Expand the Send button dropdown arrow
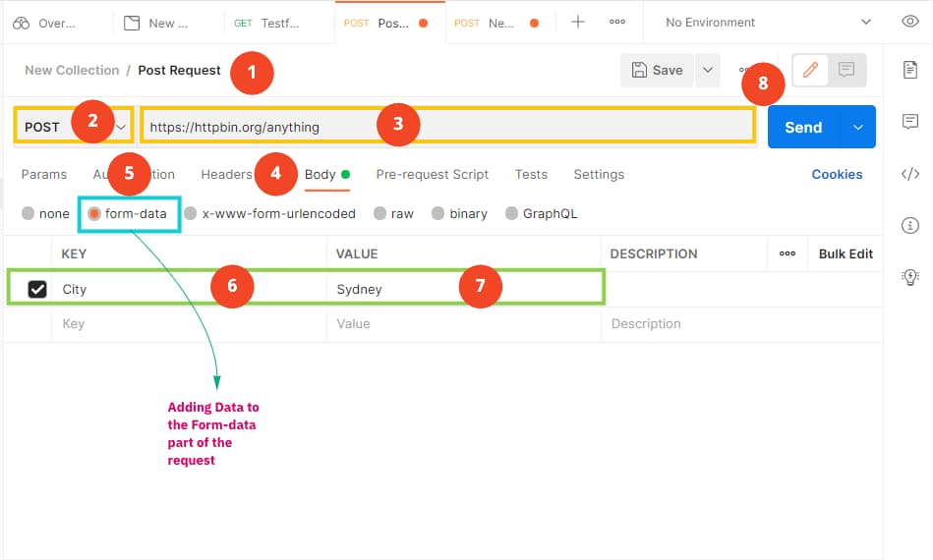Screen dimensions: 933x560 coord(857,127)
